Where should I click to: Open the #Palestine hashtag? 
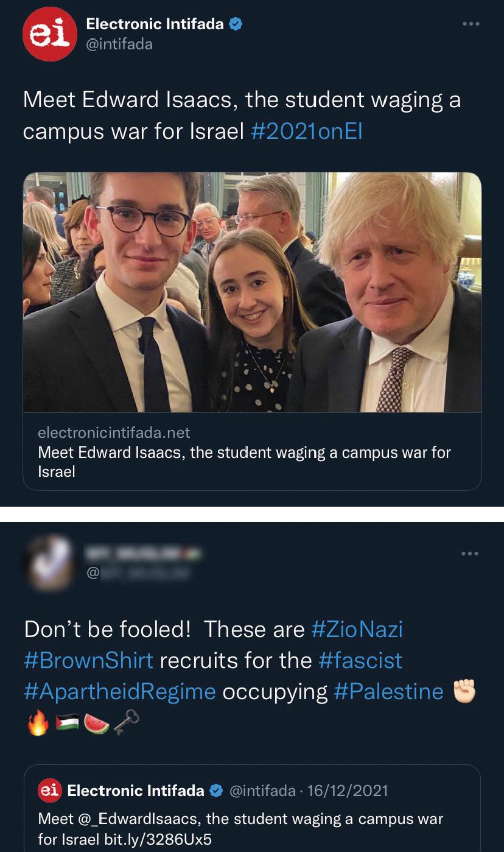coord(389,691)
